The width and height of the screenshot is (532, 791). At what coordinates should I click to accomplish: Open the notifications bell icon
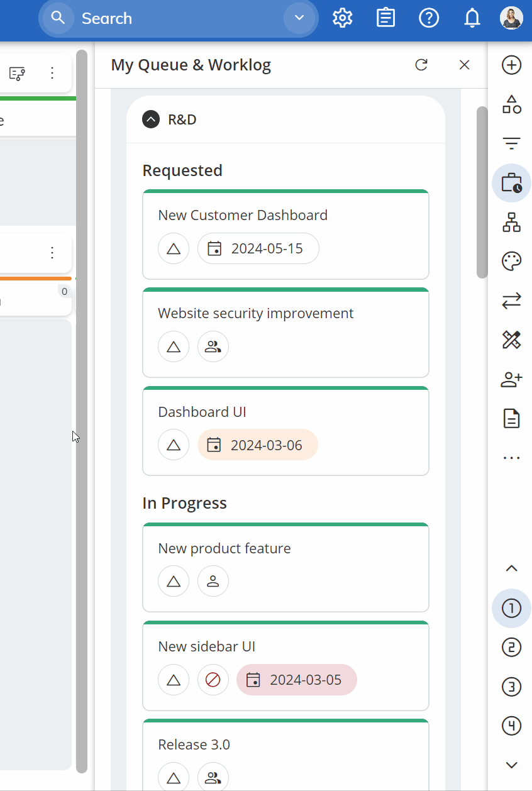pos(472,18)
